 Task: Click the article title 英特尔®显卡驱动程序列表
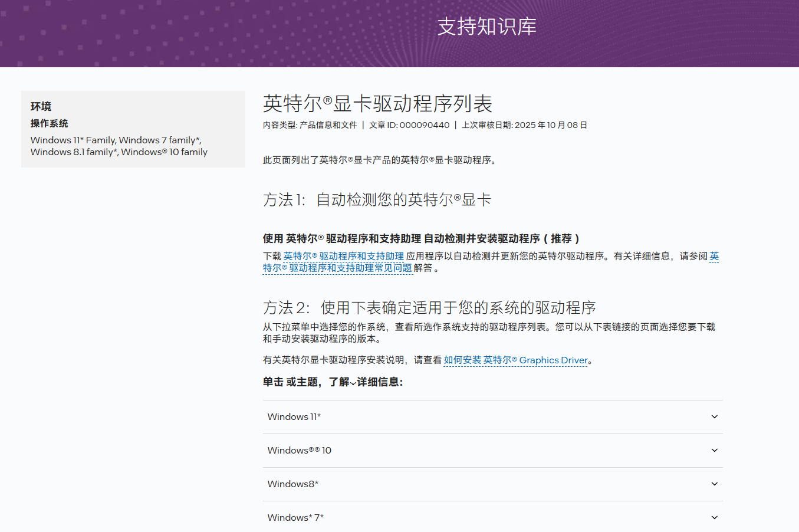click(x=378, y=104)
